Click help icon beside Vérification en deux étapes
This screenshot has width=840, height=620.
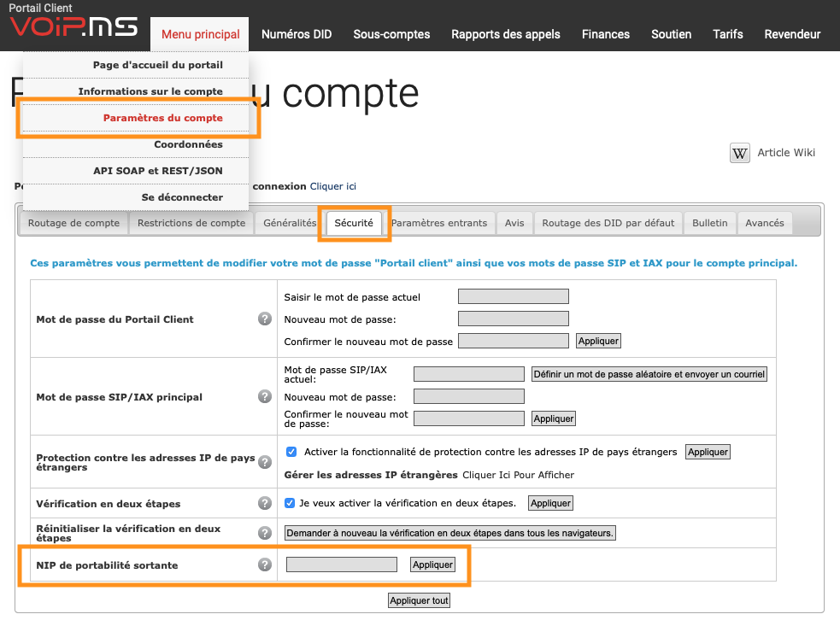point(265,503)
